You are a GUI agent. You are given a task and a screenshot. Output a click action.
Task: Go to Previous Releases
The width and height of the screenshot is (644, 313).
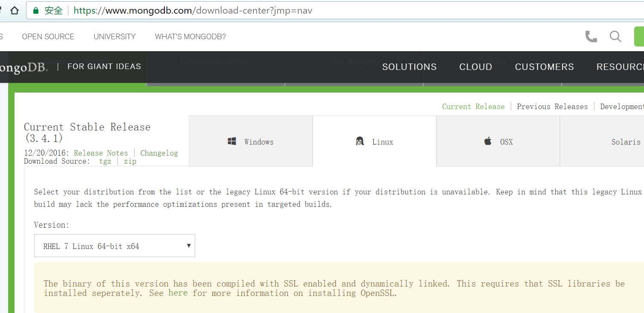coord(552,107)
